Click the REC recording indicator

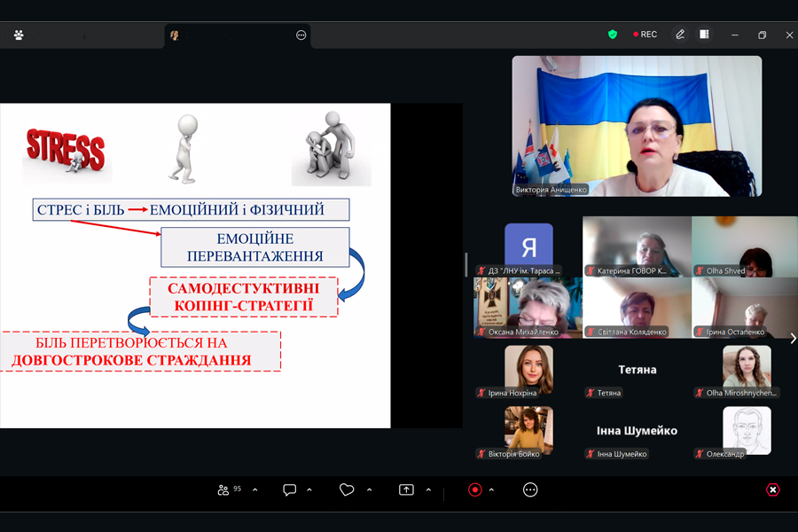click(645, 35)
